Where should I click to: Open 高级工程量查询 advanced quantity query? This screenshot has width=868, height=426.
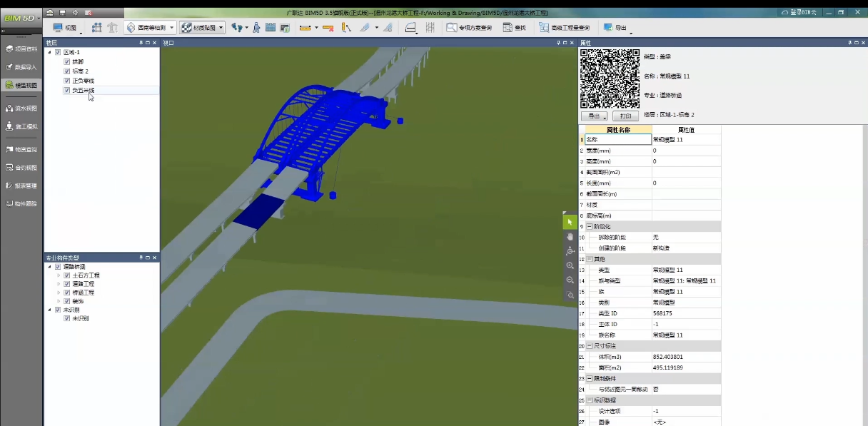[x=565, y=27]
